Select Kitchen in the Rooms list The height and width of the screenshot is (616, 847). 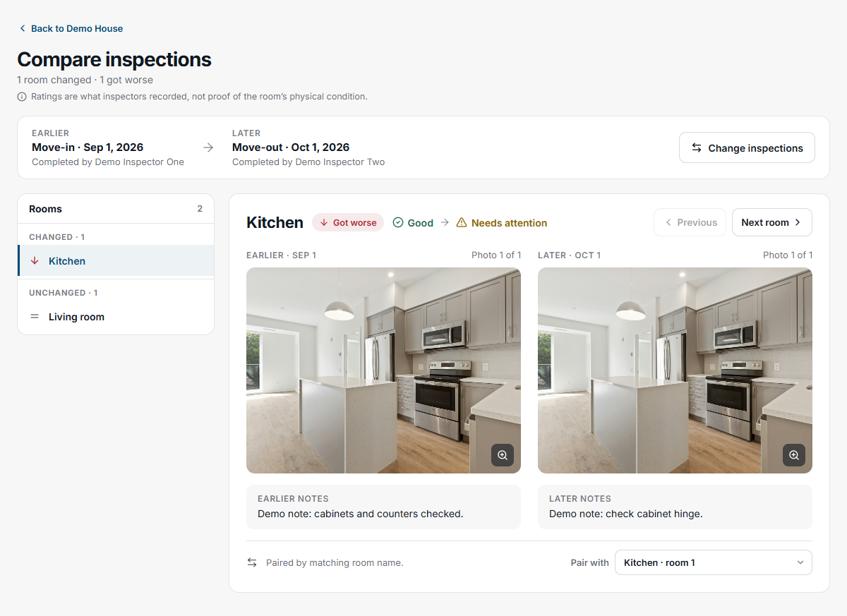click(x=116, y=261)
